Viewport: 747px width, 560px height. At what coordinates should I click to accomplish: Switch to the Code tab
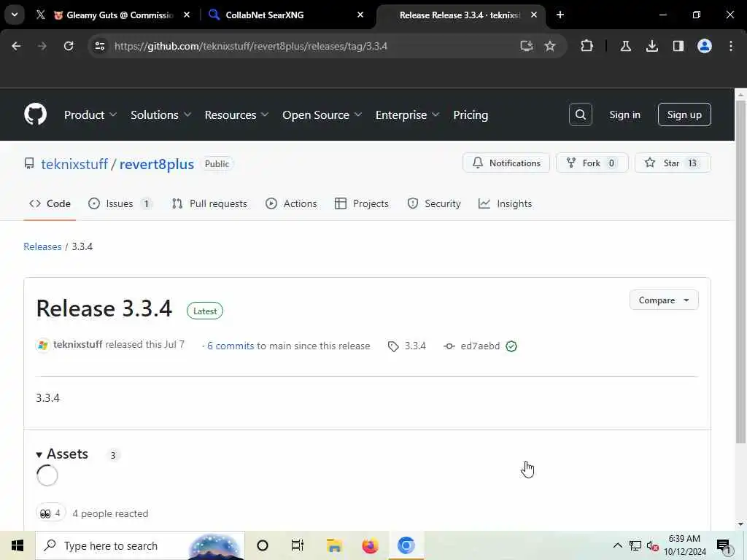[50, 204]
